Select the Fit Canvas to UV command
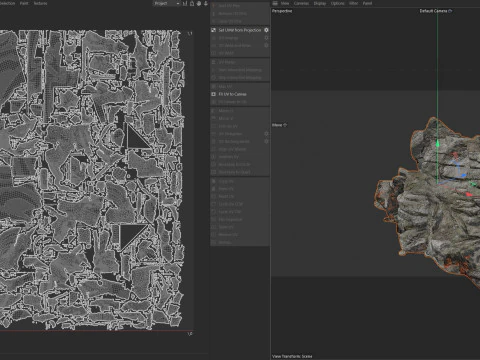The width and height of the screenshot is (480, 360). coord(232,102)
